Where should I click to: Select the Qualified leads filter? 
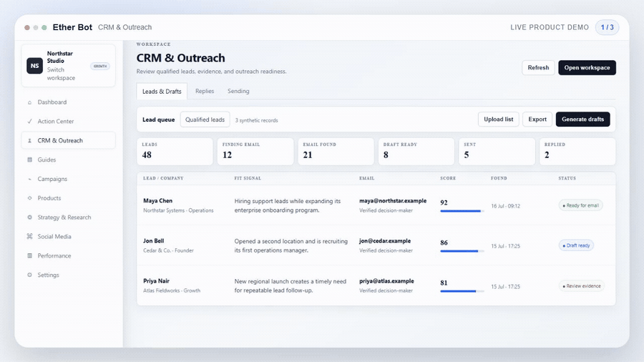(205, 120)
